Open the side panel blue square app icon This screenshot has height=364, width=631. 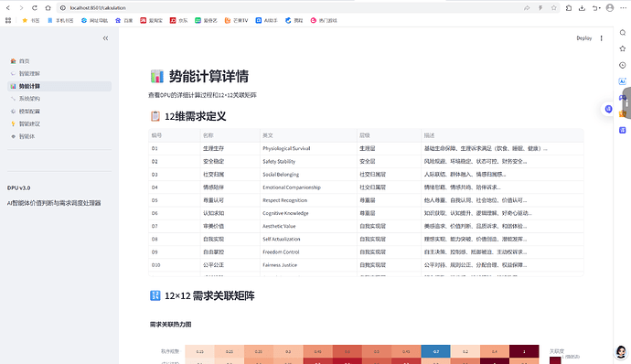(x=623, y=130)
